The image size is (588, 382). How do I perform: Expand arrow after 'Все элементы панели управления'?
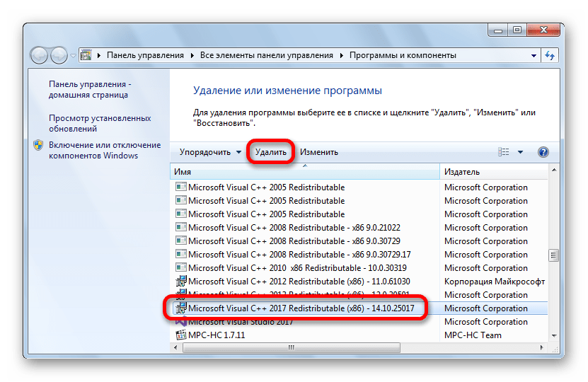tap(341, 55)
